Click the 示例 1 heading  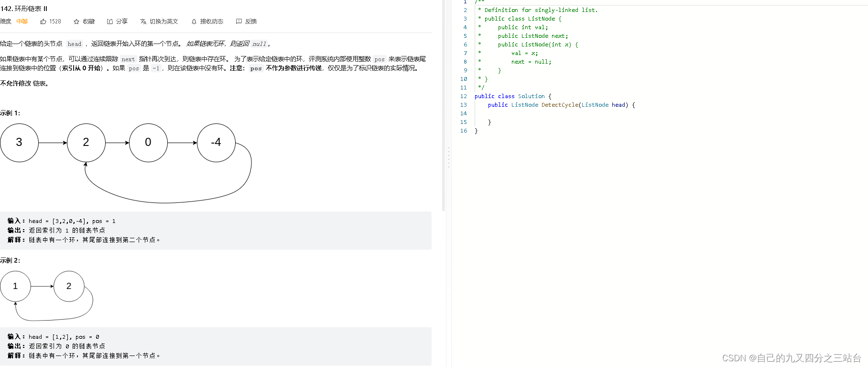(10, 113)
